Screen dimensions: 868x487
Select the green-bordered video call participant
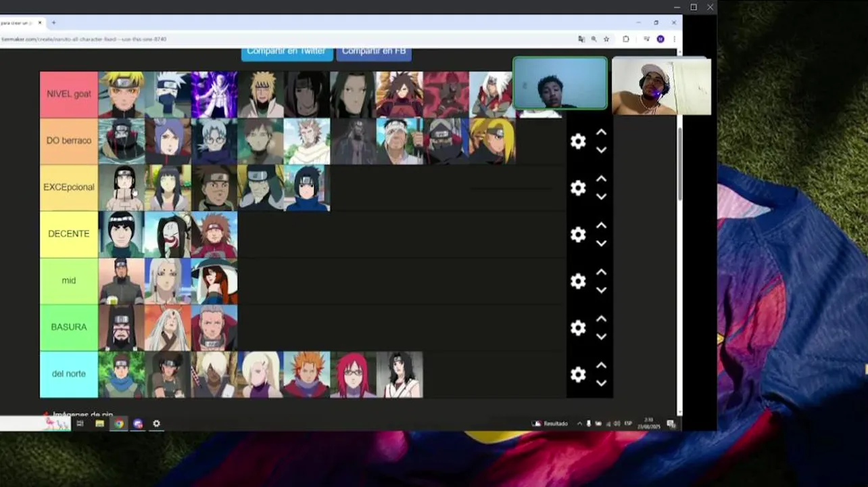[x=560, y=83]
